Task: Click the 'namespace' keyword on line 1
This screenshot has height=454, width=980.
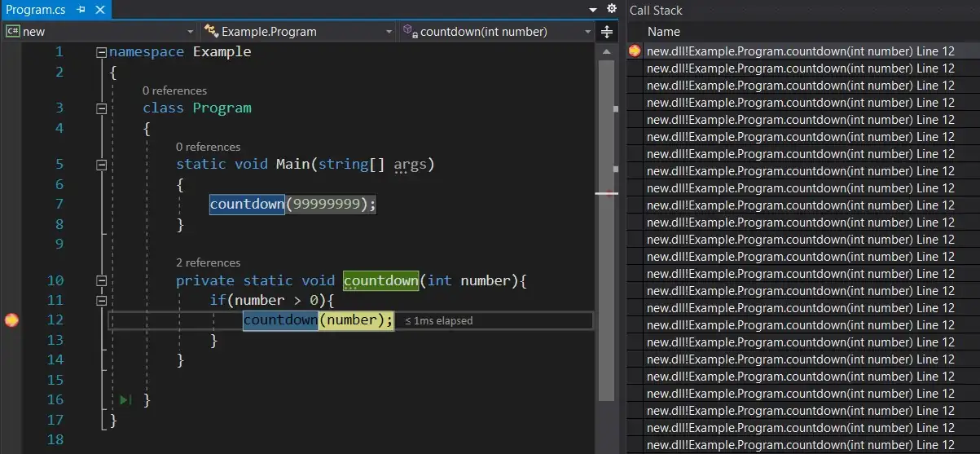Action: pos(147,52)
